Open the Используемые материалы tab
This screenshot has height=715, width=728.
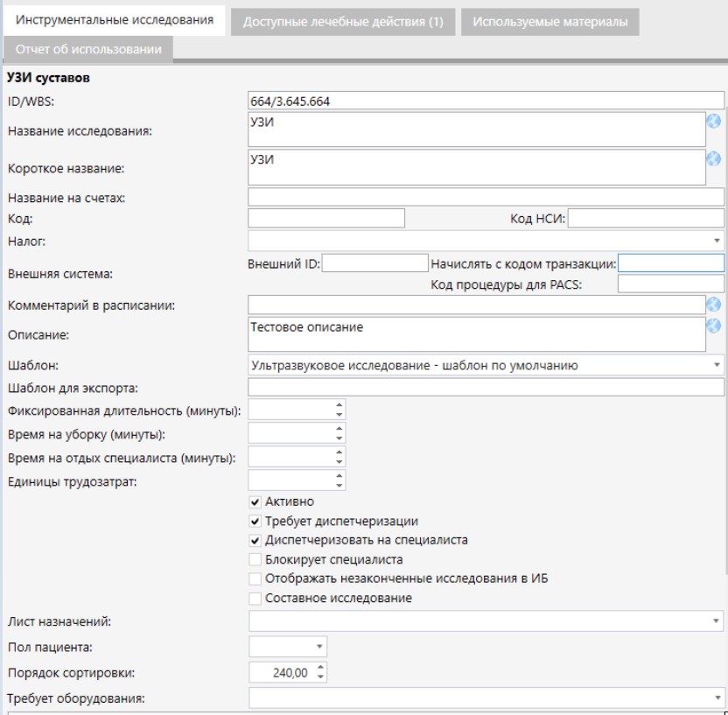(x=550, y=22)
